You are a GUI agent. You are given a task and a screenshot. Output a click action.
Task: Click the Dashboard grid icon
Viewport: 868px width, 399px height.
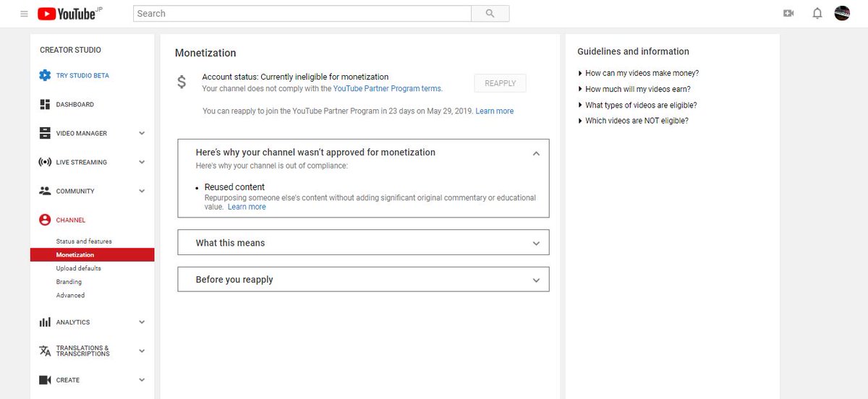pyautogui.click(x=45, y=104)
